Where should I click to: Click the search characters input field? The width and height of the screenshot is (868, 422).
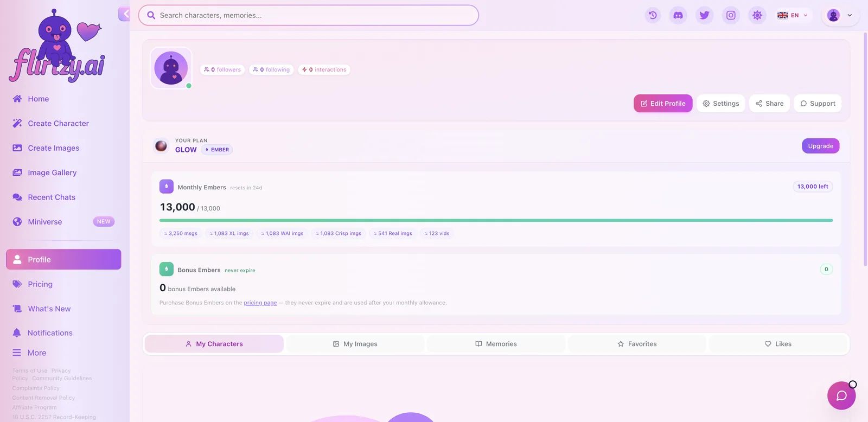[x=309, y=15]
